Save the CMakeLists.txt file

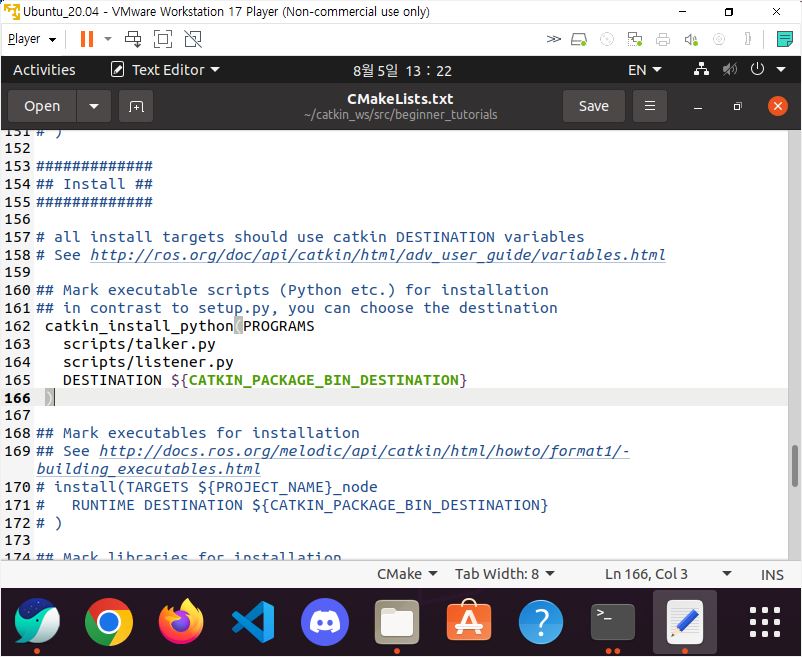pyautogui.click(x=593, y=106)
